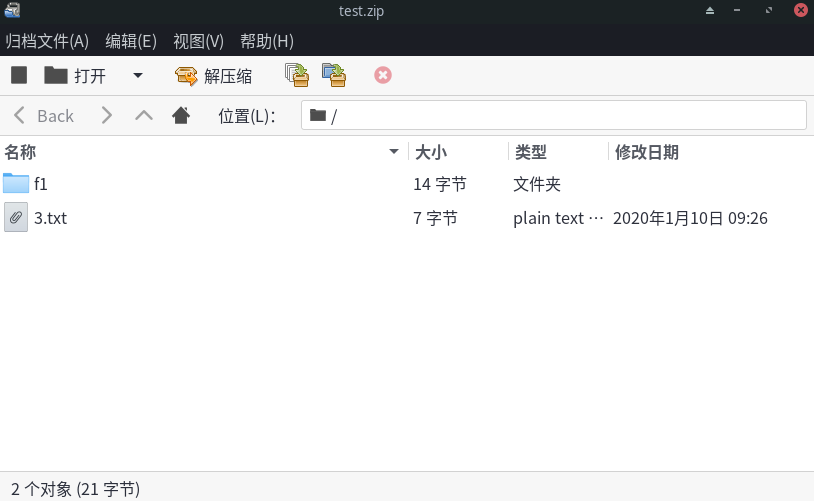Click the Extract (解压缩) toolbar button
Viewport: 814px width, 501px height.
point(214,75)
